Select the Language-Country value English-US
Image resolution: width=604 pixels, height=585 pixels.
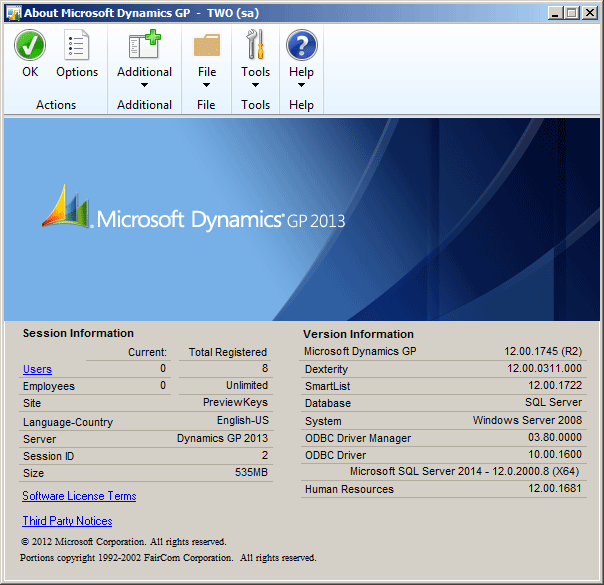pos(243,420)
